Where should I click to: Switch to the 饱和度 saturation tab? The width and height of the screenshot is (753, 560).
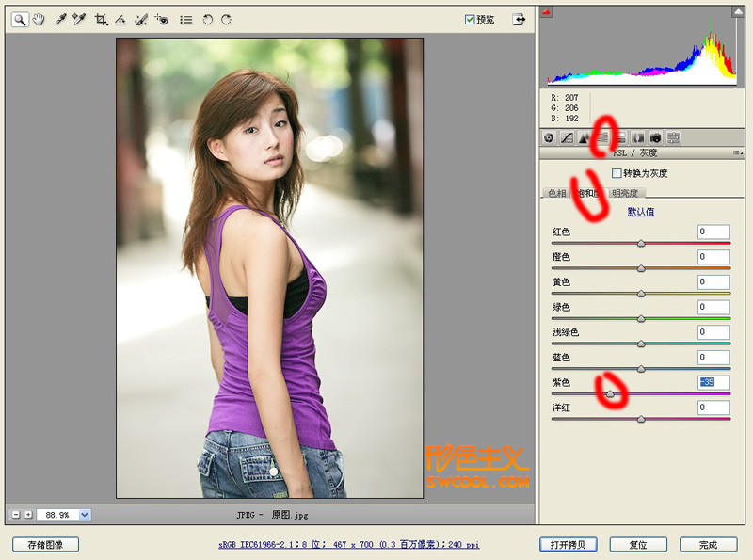pos(590,193)
